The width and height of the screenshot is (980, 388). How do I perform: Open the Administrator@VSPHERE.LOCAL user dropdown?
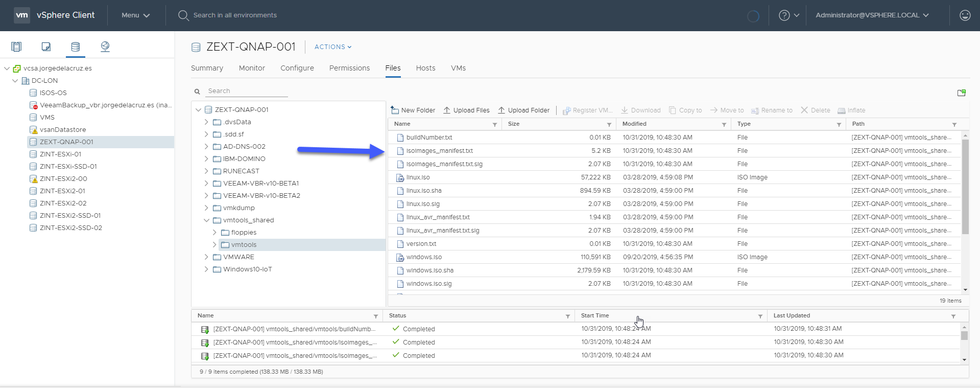(872, 15)
